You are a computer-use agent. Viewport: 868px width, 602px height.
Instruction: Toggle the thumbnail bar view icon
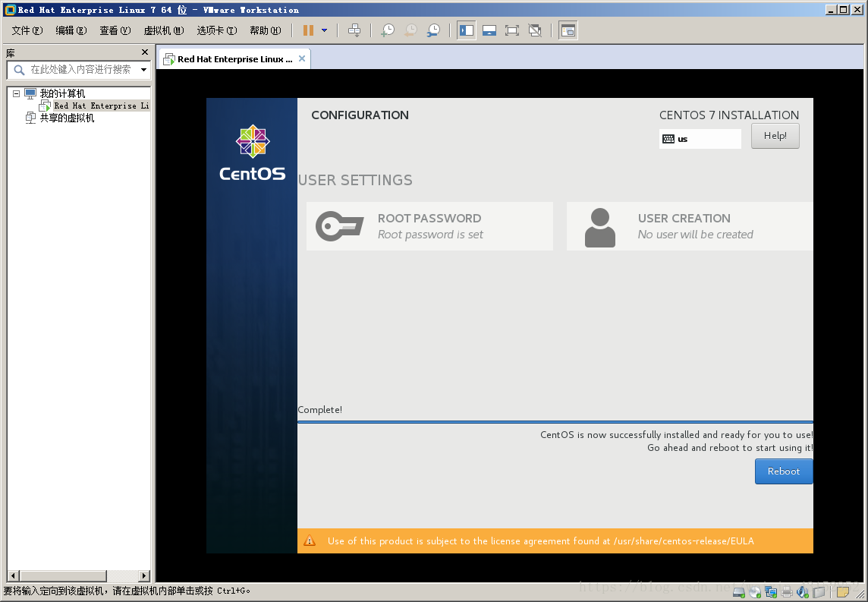[x=489, y=30]
